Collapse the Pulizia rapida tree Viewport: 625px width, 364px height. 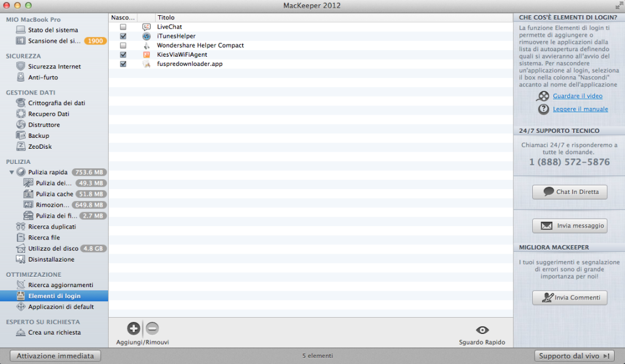pyautogui.click(x=12, y=172)
